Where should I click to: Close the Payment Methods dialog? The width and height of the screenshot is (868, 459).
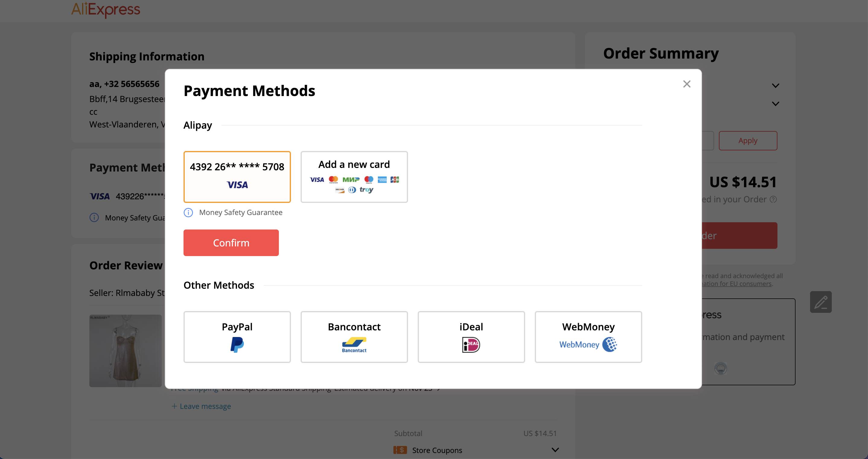coord(686,84)
